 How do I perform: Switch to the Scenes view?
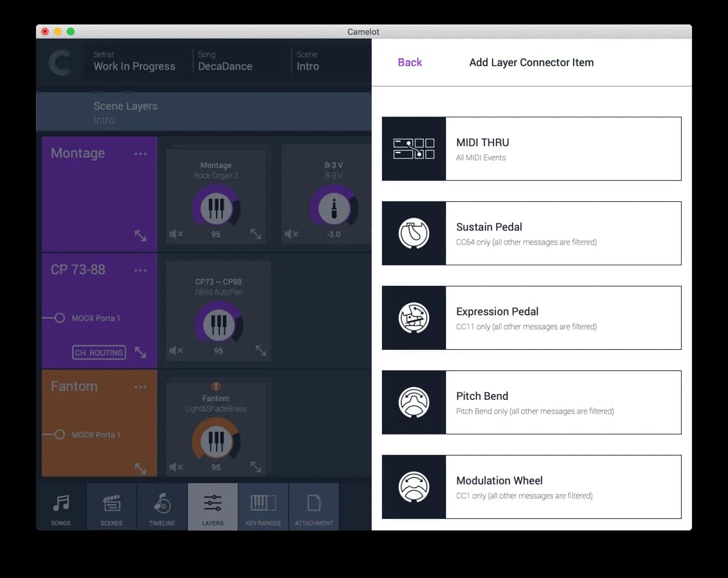112,506
